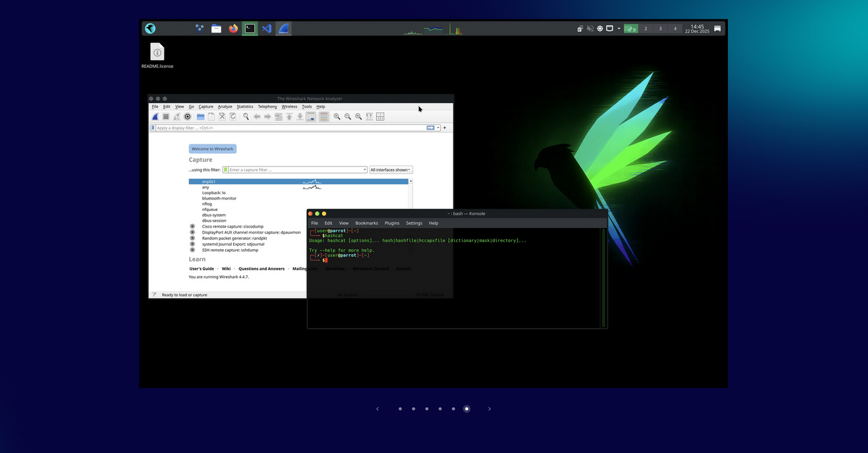Screen dimensions: 868x453
Task: Open options gear for Cisco remote capture: ciscodump
Action: click(192, 227)
